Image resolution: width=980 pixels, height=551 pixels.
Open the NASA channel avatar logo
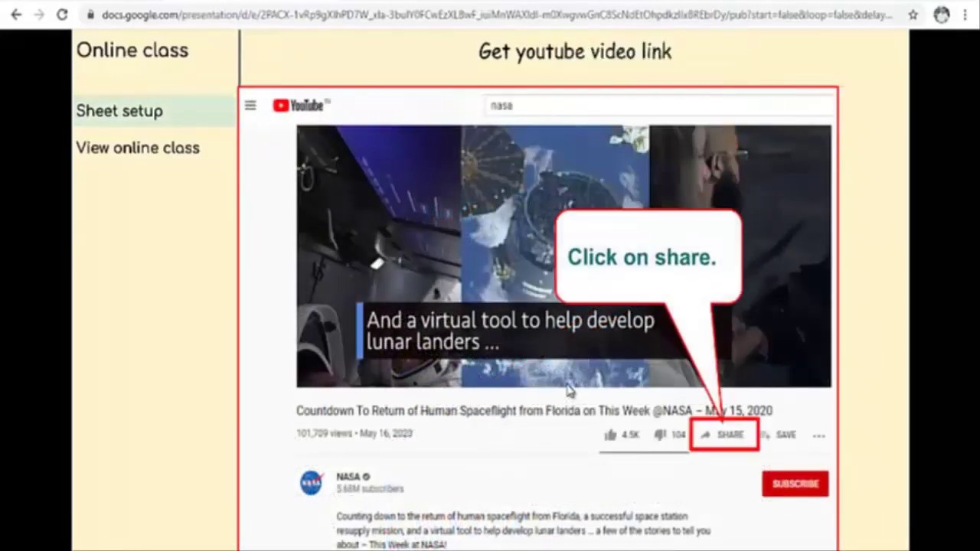point(311,483)
